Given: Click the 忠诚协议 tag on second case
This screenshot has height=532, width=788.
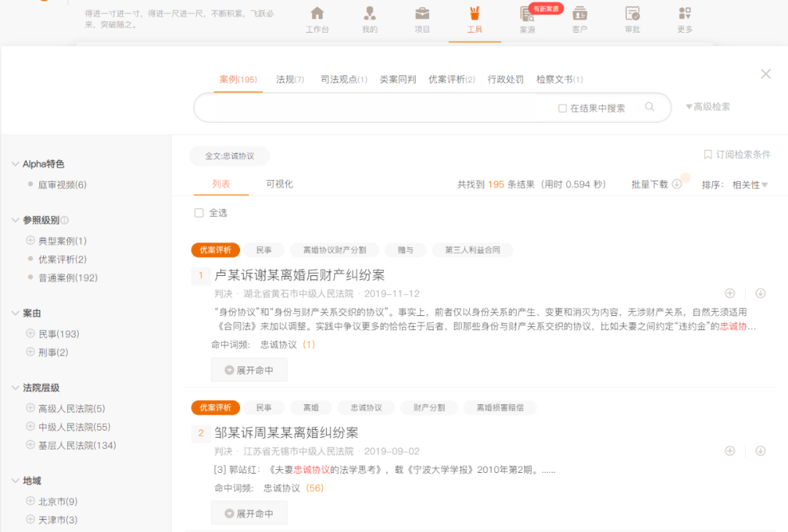Looking at the screenshot, I should (366, 408).
